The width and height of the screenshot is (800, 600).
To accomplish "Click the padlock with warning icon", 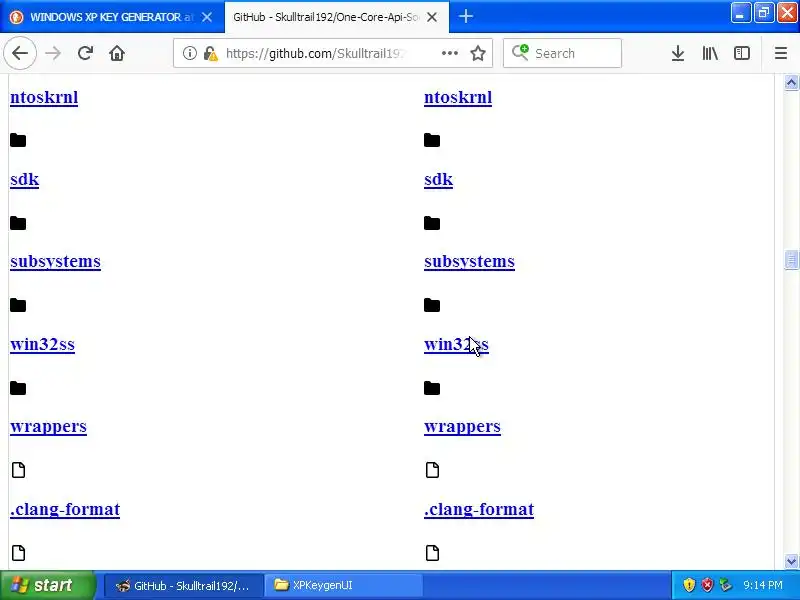I will 210,53.
